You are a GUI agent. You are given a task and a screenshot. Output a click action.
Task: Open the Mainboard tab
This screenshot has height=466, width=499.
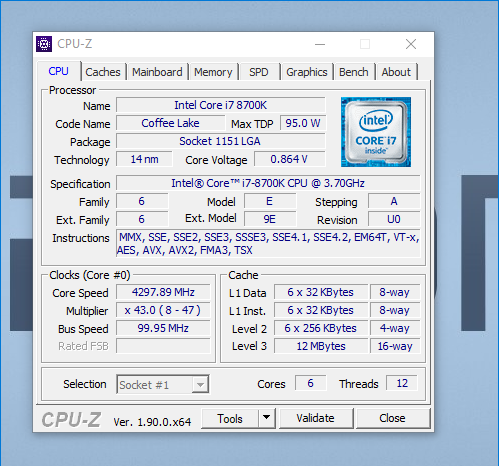tap(157, 72)
